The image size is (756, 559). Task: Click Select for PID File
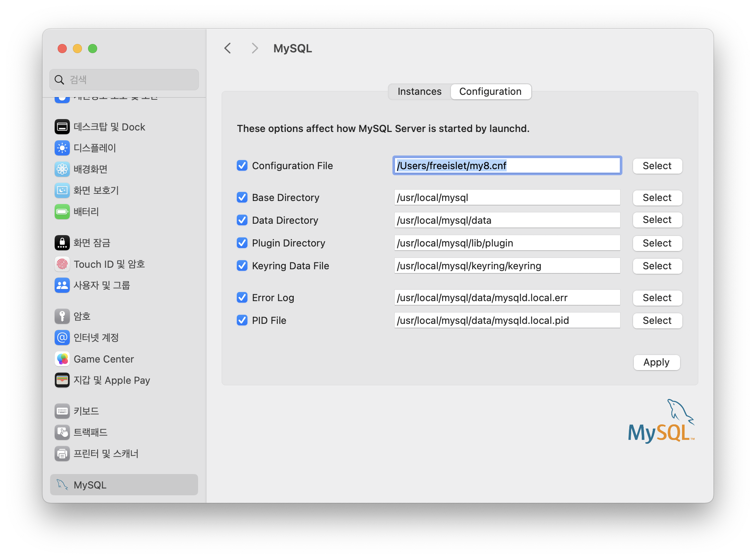[657, 320]
